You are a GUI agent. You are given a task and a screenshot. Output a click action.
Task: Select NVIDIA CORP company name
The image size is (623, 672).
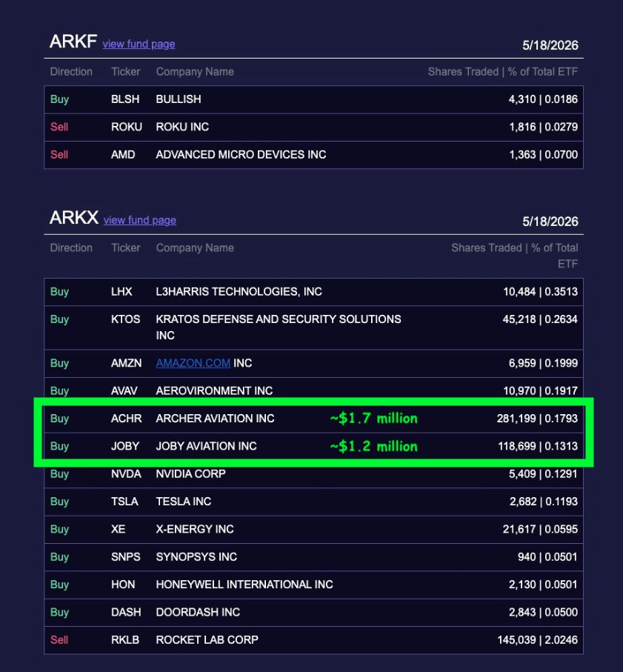tap(190, 474)
